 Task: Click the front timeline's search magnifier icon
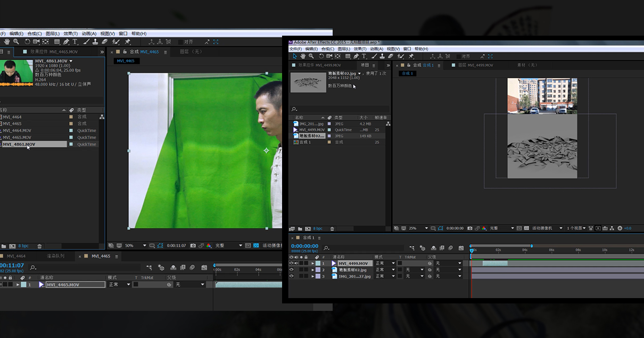tap(326, 248)
